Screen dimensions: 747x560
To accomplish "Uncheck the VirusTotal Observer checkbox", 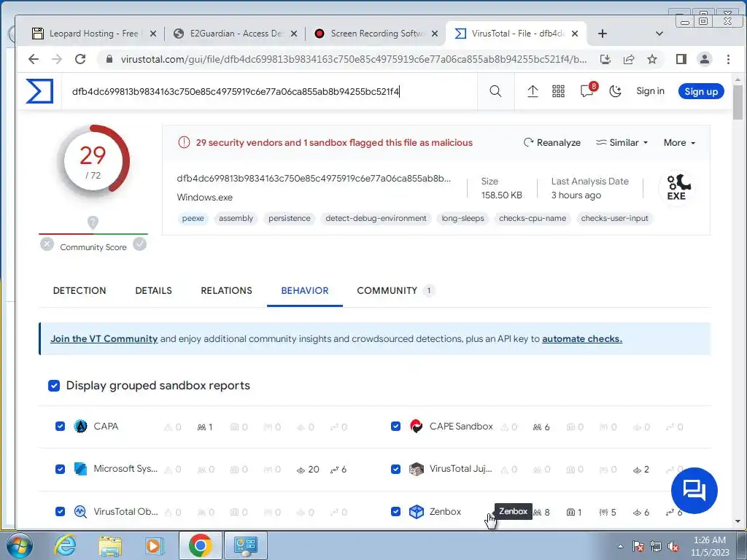I will pyautogui.click(x=60, y=511).
